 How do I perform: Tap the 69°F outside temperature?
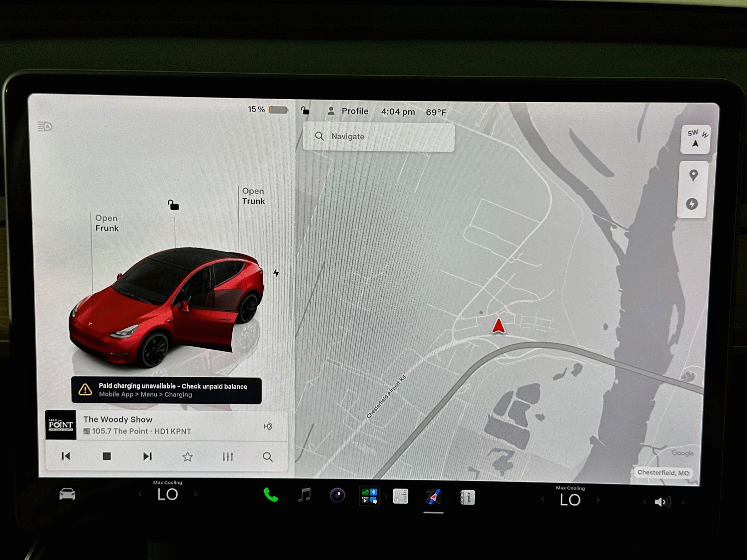tap(436, 112)
